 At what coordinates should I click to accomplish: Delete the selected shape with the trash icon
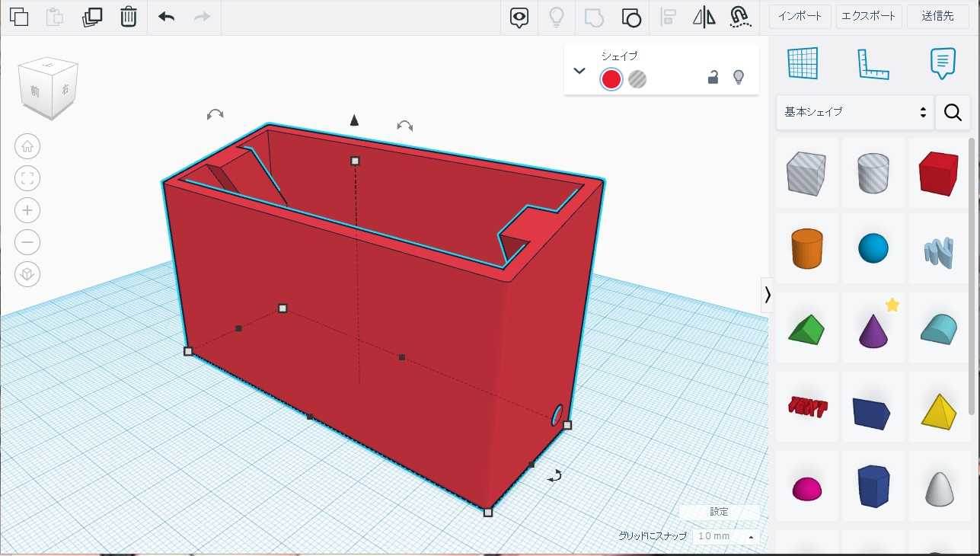click(129, 17)
